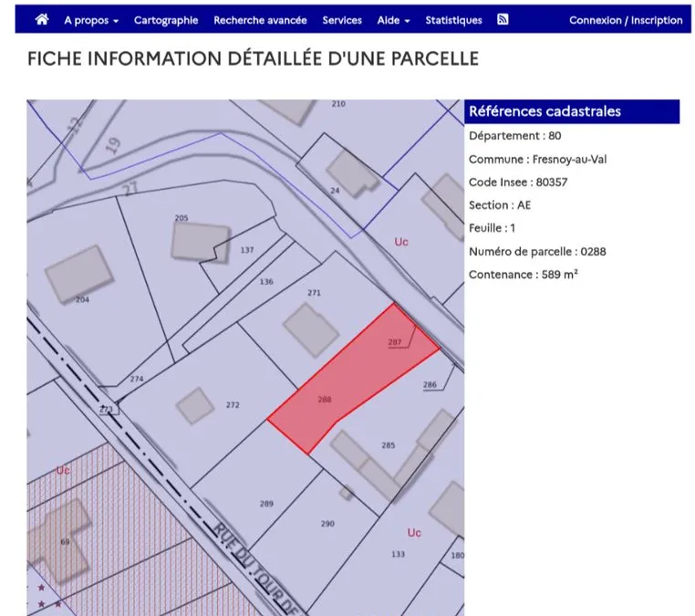Click parcel 285 label on map

point(389,445)
